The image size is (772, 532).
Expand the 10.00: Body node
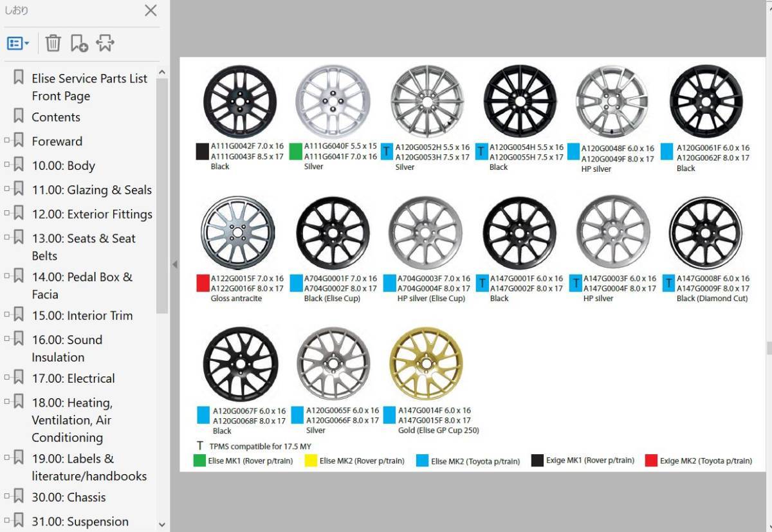point(7,164)
